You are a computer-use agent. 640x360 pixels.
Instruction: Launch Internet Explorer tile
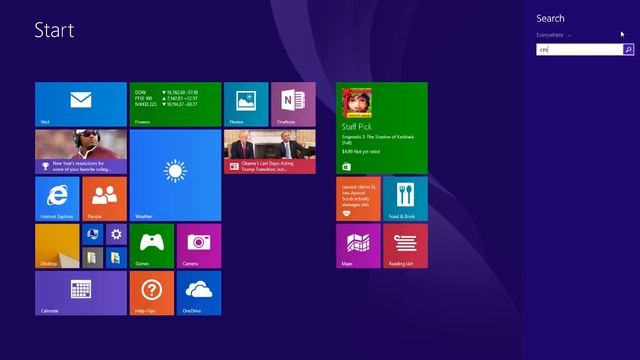click(x=57, y=199)
